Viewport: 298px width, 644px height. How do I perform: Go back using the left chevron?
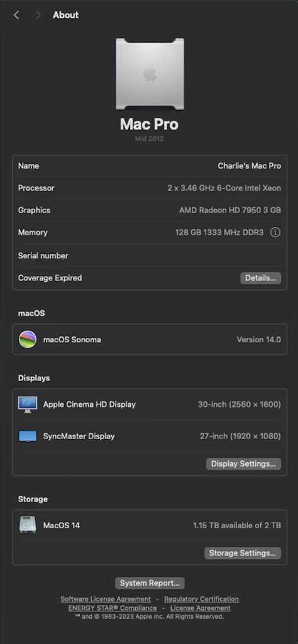tap(16, 15)
